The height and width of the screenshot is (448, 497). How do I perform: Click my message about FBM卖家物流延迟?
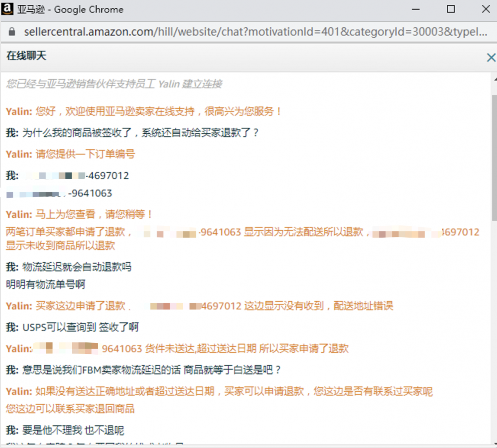point(143,370)
